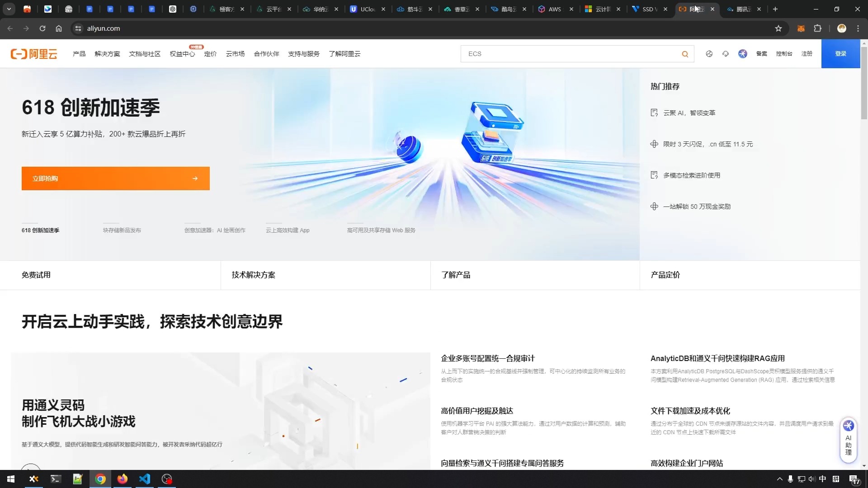Open Firefox from the taskbar
This screenshot has height=488, width=868.
tap(123, 479)
